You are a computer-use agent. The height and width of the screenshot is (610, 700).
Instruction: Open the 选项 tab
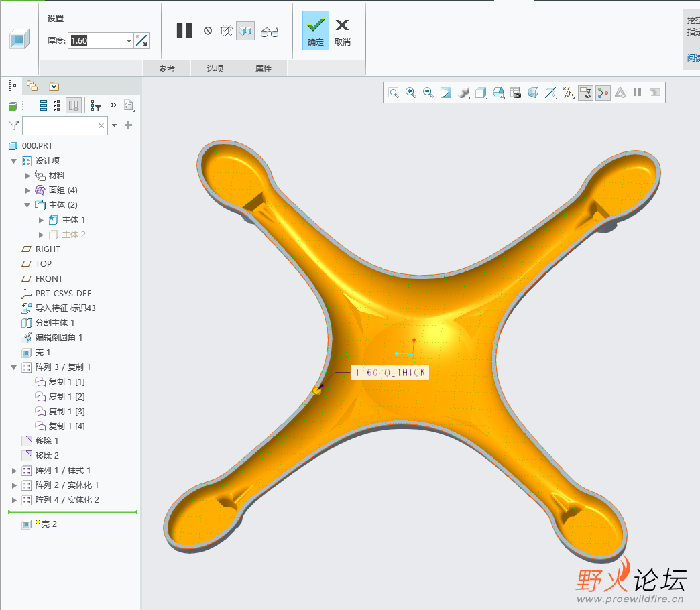tap(215, 68)
